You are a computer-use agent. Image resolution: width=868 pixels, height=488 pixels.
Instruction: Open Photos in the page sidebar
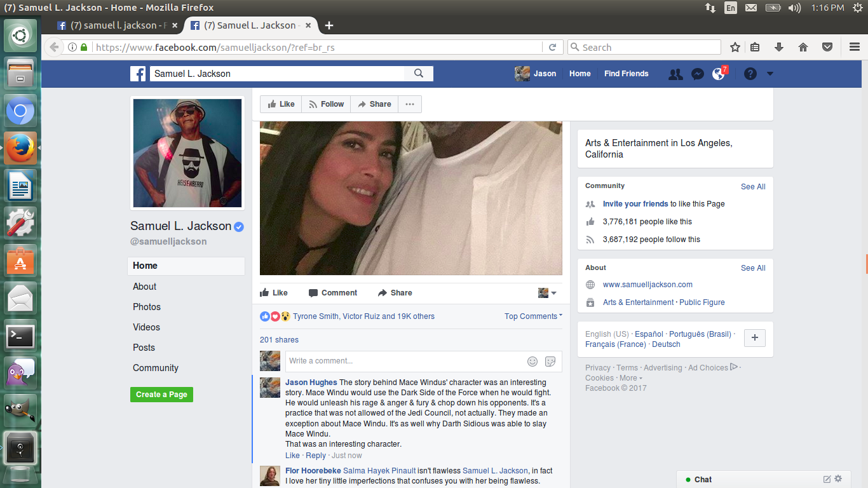147,307
